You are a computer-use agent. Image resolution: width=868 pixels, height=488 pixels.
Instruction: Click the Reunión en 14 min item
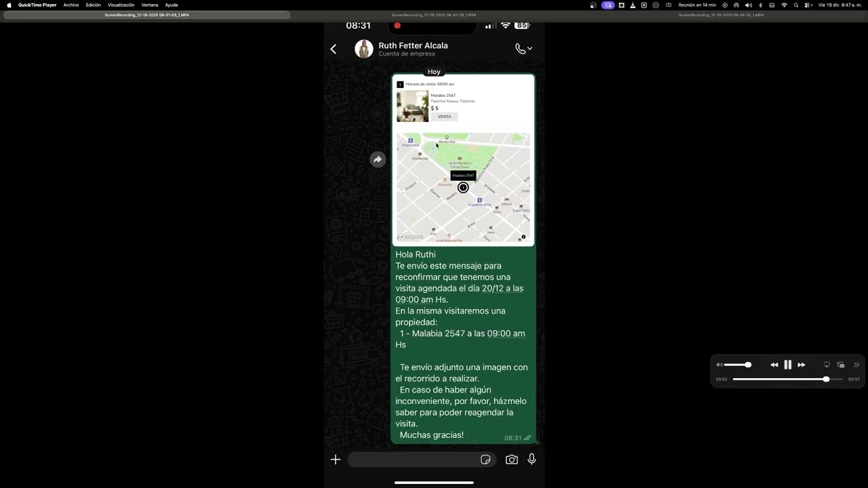(697, 5)
